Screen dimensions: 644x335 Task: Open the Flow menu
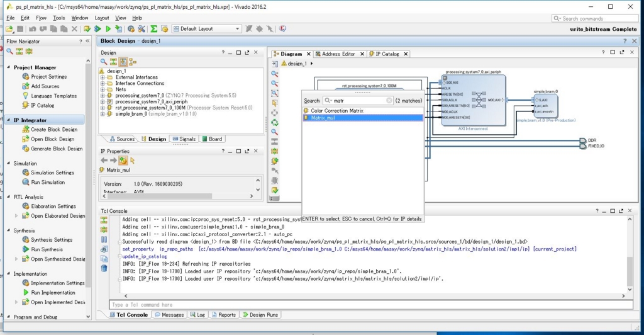[x=41, y=18]
